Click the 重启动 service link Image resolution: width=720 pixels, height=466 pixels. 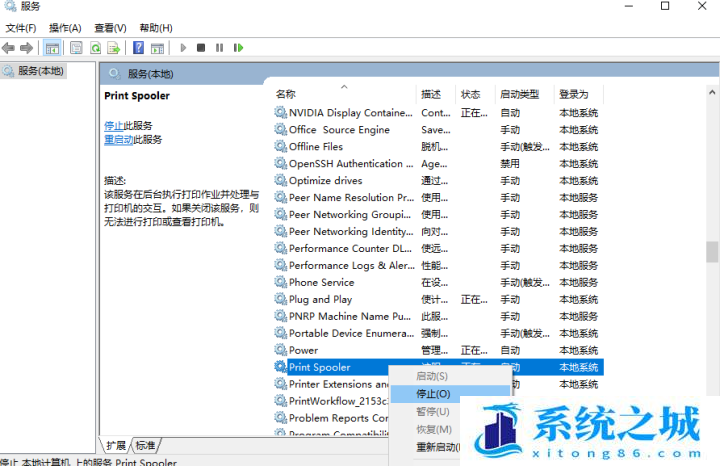(118, 139)
